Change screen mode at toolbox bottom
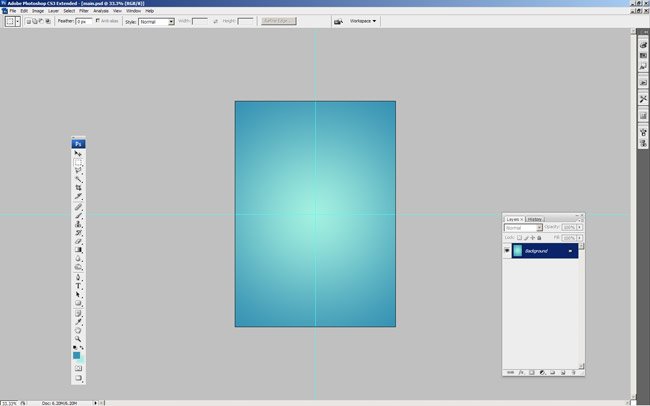650x406 pixels. [x=78, y=378]
